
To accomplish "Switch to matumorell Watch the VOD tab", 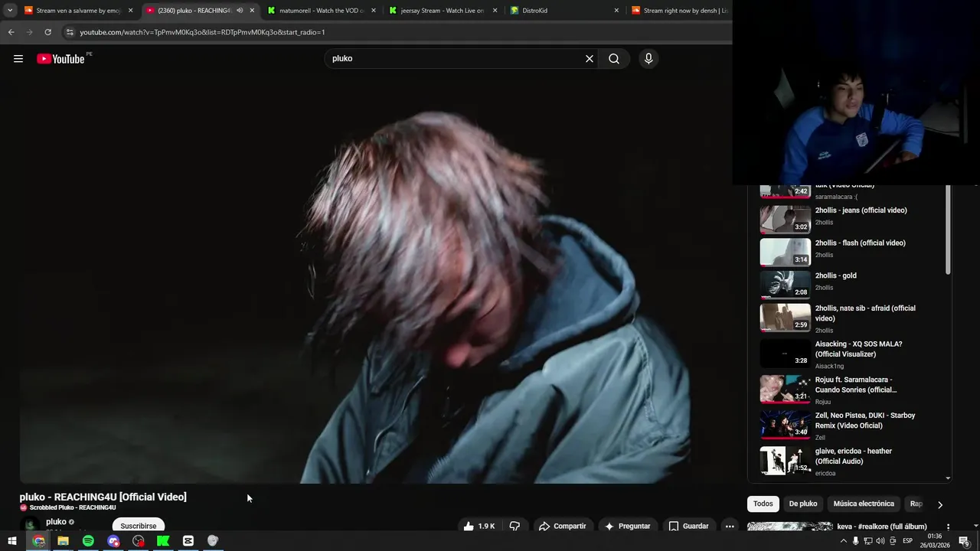I will click(322, 11).
